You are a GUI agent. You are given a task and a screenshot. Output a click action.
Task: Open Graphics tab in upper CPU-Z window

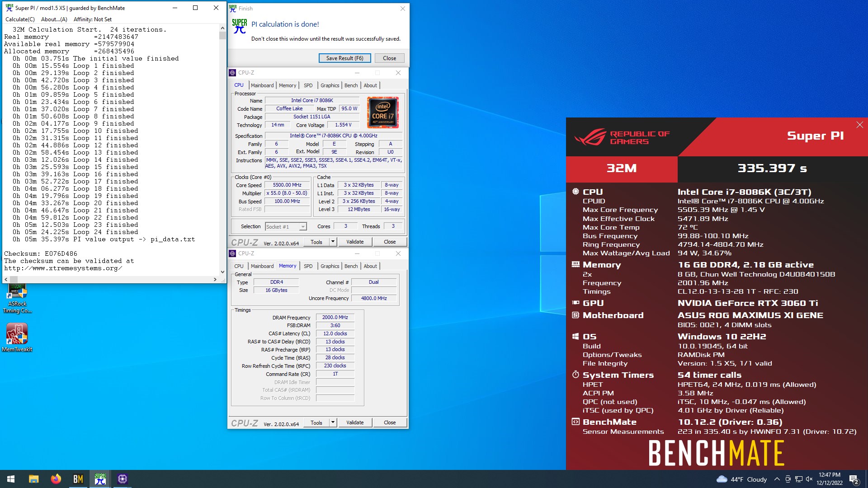tap(330, 85)
